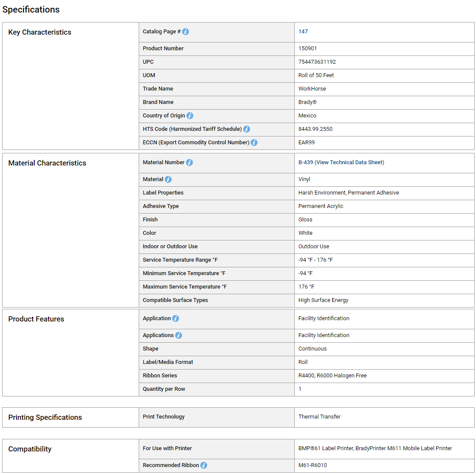This screenshot has width=476, height=474.
Task: Open info icon beside Application row
Action: click(x=176, y=318)
